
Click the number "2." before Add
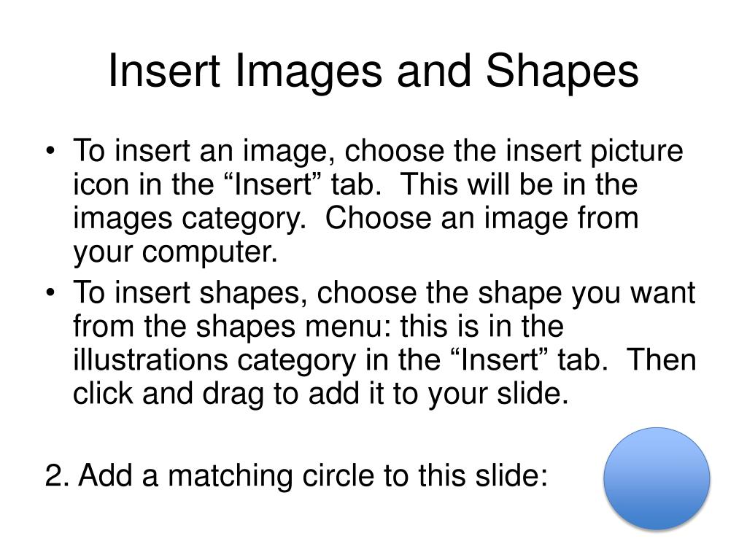pyautogui.click(x=57, y=475)
